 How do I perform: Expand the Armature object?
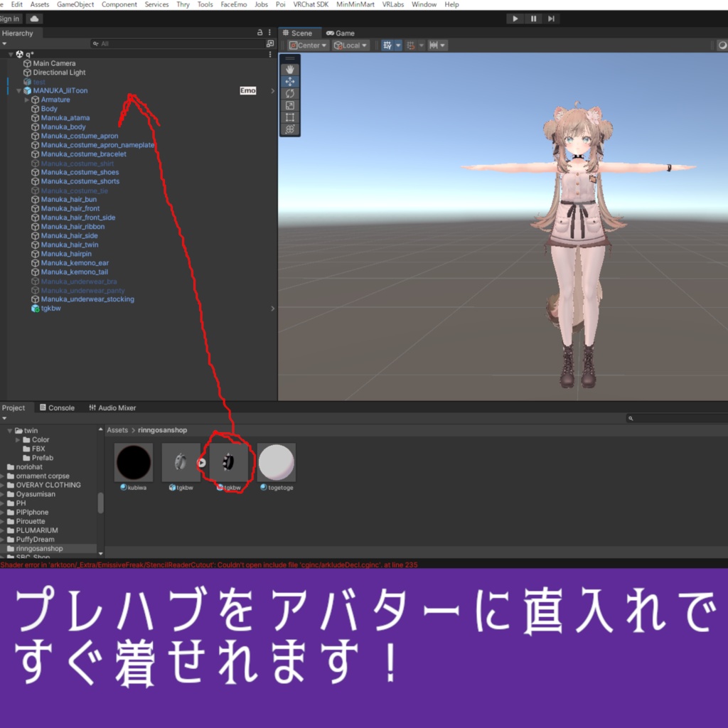(27, 100)
